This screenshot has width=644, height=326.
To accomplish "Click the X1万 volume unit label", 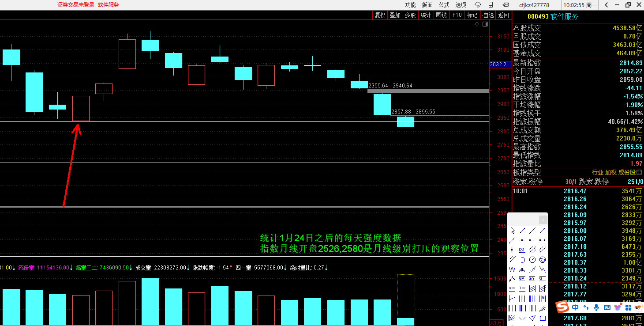I will click(497, 322).
